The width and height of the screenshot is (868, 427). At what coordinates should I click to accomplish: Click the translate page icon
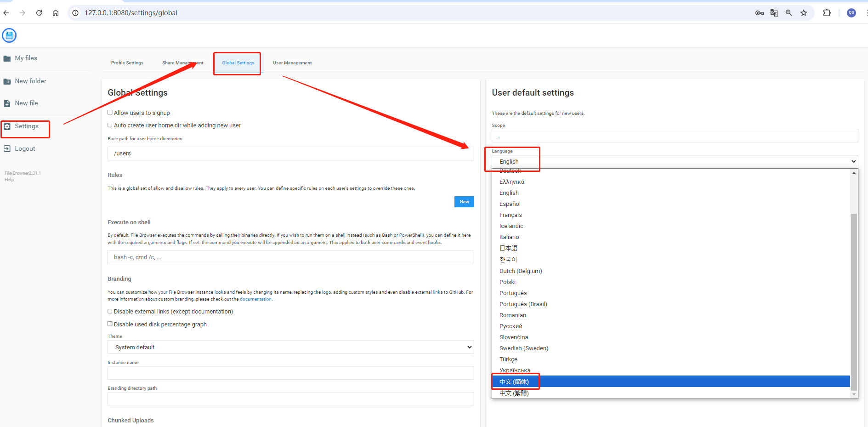coord(774,13)
